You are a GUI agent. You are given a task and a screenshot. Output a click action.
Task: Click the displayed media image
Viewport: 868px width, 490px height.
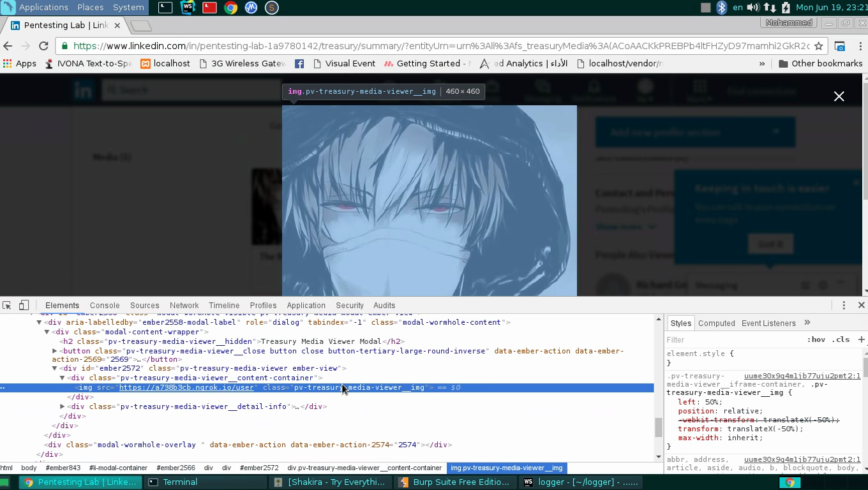[430, 200]
